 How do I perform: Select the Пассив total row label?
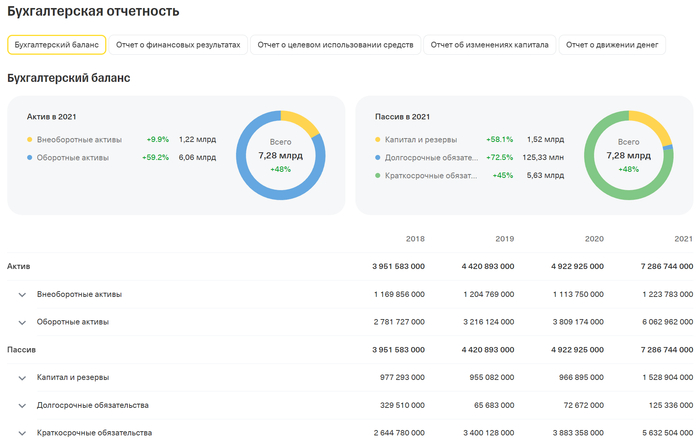click(21, 350)
